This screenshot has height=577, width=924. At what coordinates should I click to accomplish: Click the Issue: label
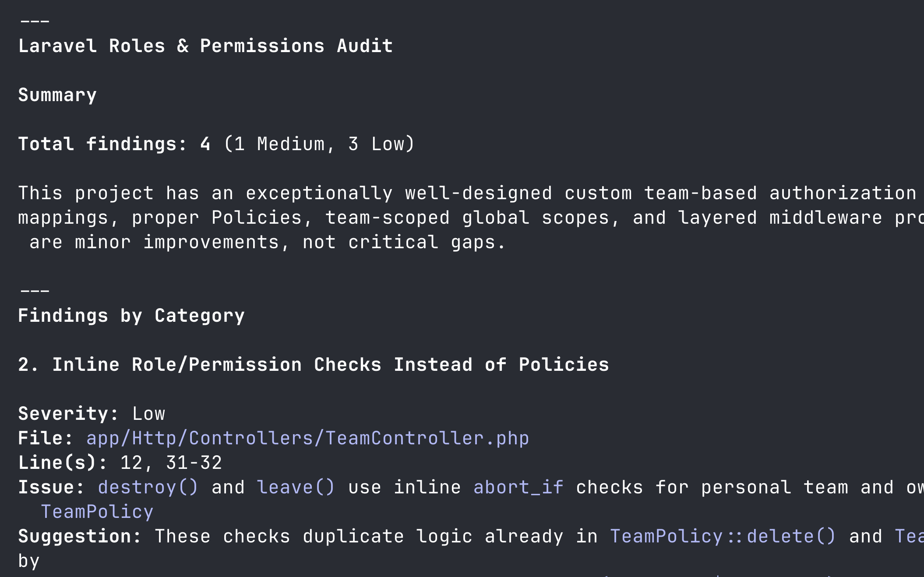51,487
